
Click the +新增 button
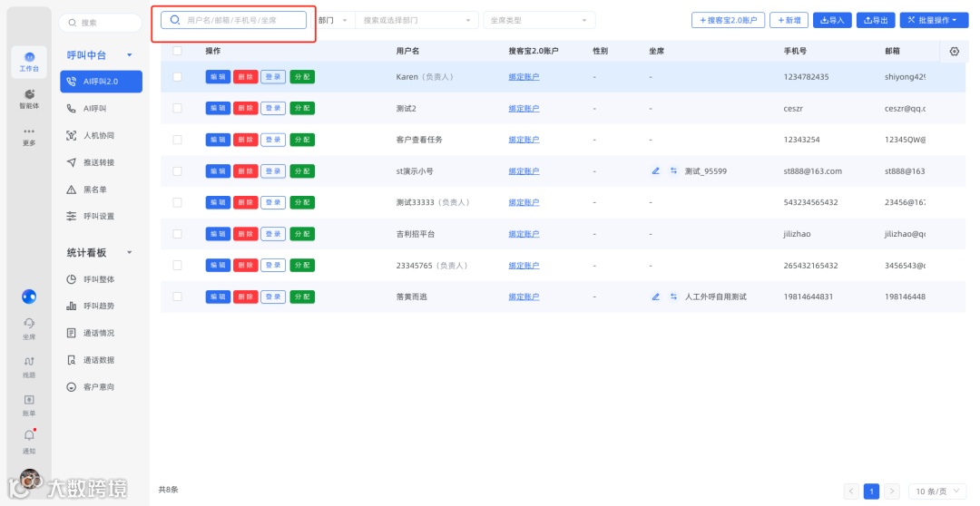click(789, 20)
